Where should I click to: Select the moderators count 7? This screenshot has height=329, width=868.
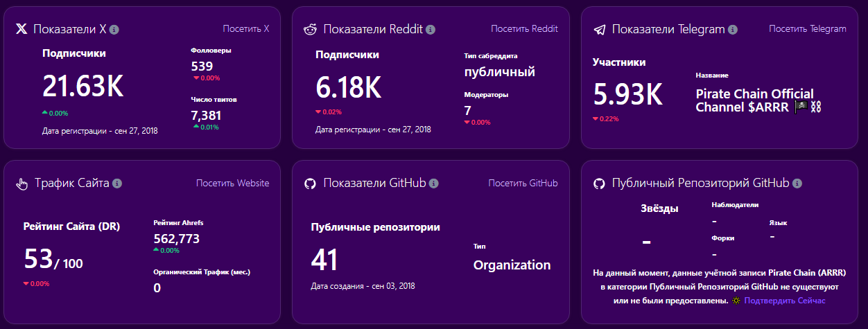(468, 110)
